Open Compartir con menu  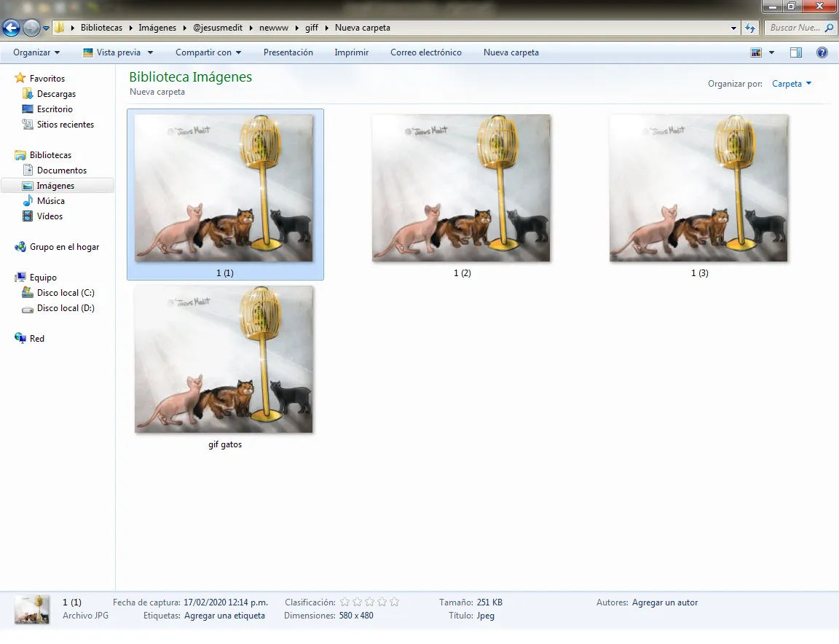(208, 52)
